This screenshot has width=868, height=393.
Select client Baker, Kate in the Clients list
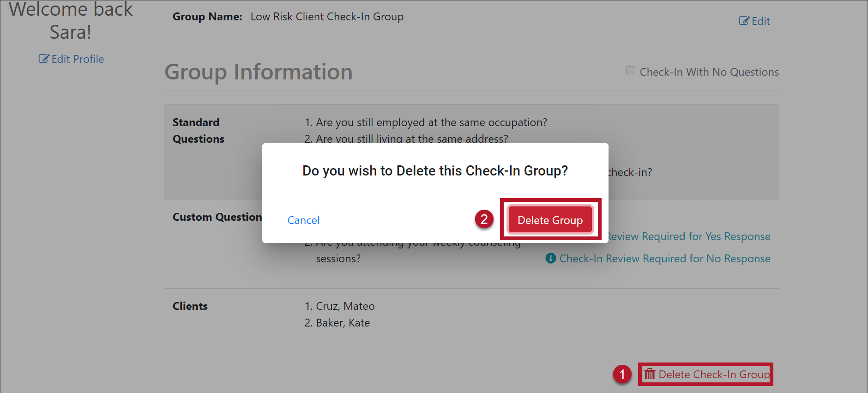(x=343, y=323)
